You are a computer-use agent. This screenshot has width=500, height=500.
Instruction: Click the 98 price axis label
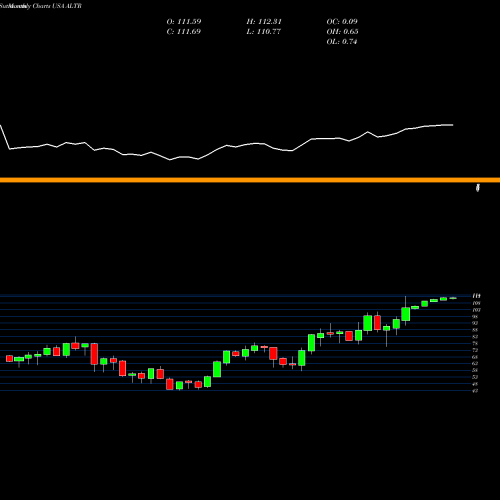pyautogui.click(x=475, y=317)
